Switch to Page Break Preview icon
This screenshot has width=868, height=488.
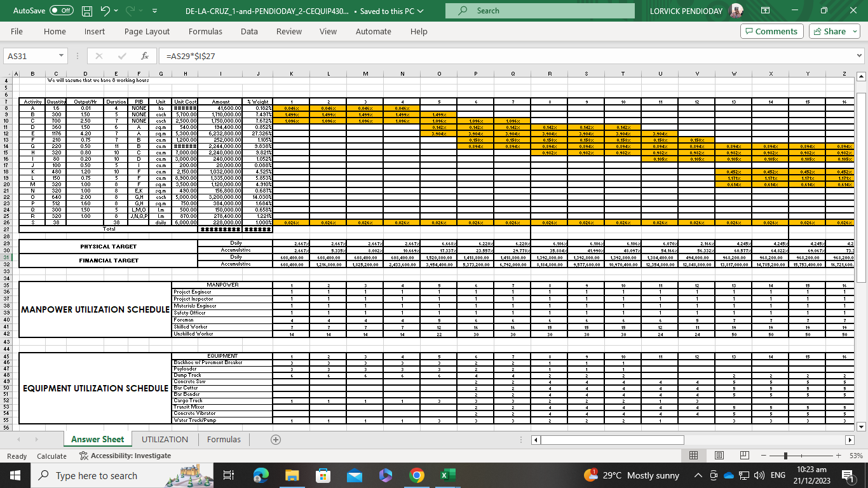coord(743,456)
